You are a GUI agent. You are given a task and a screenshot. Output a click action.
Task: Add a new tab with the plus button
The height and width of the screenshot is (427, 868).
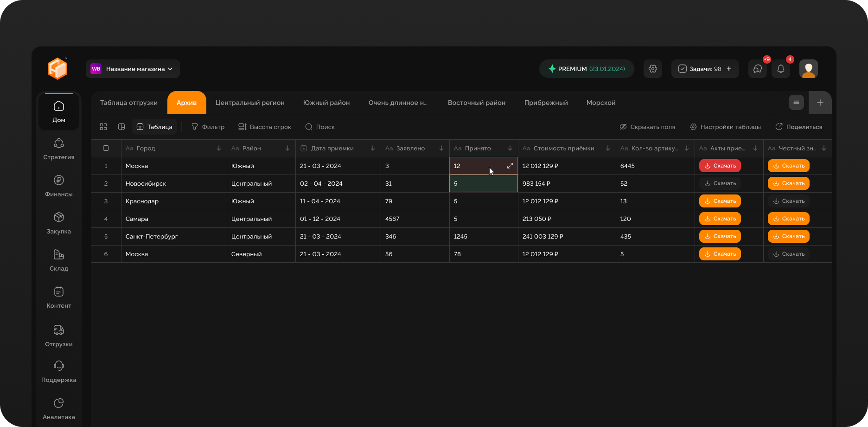[x=820, y=103]
